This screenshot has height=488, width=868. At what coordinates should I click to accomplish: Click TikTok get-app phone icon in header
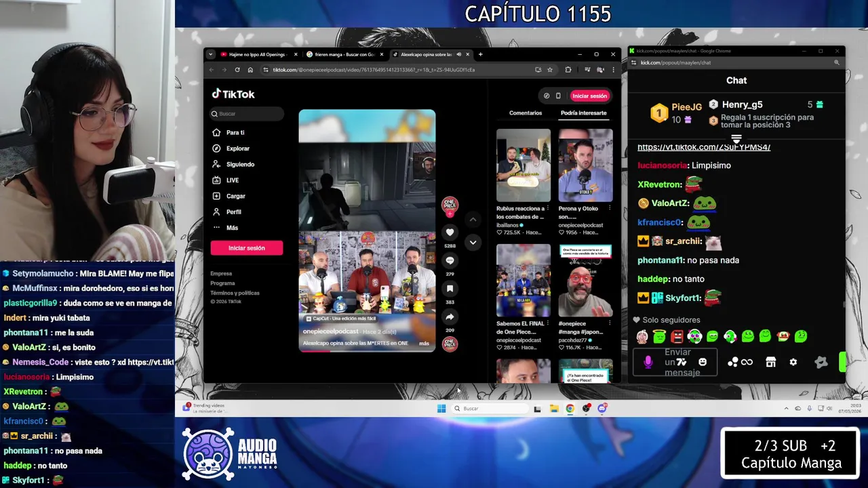[558, 96]
